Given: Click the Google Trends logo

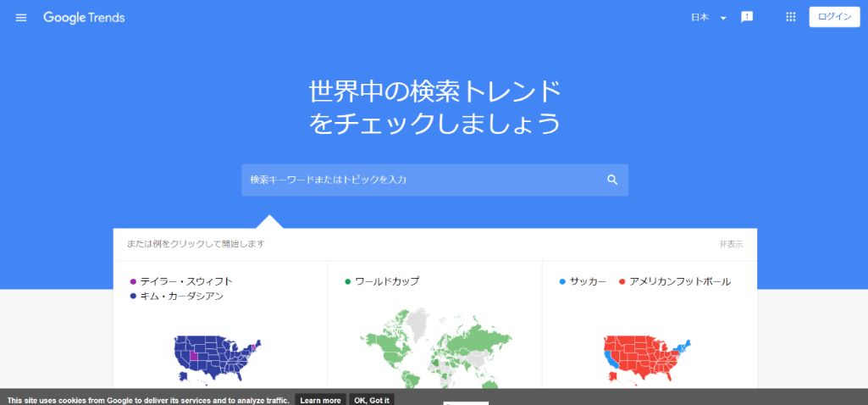Looking at the screenshot, I should click(84, 18).
